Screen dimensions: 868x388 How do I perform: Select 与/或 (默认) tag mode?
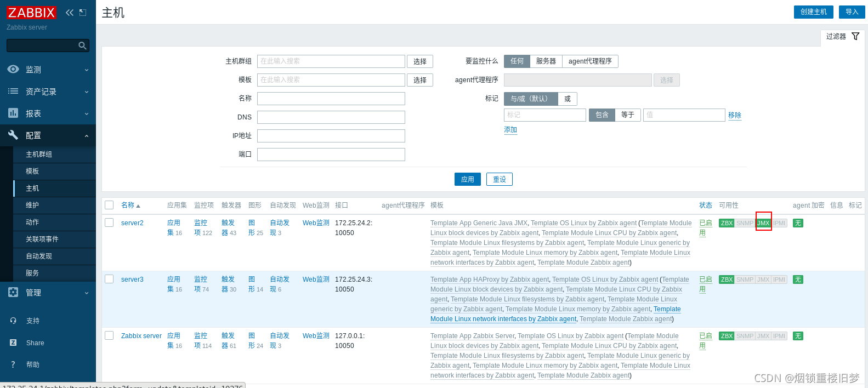pos(531,99)
